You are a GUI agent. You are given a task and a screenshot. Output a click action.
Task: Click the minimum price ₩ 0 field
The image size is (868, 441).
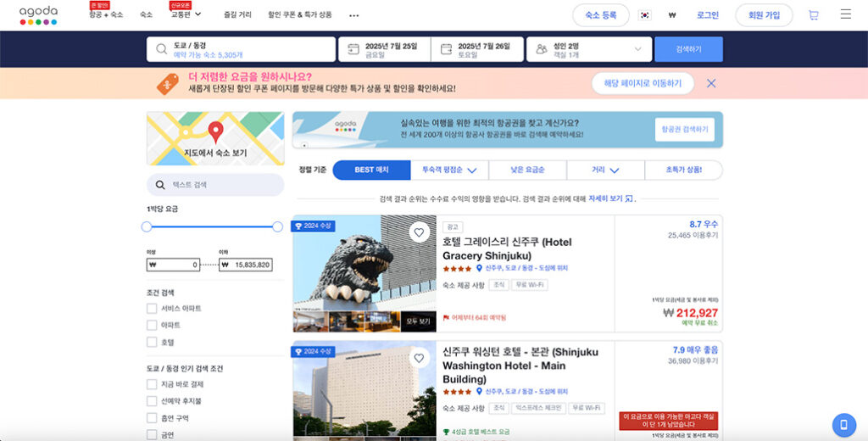point(173,265)
